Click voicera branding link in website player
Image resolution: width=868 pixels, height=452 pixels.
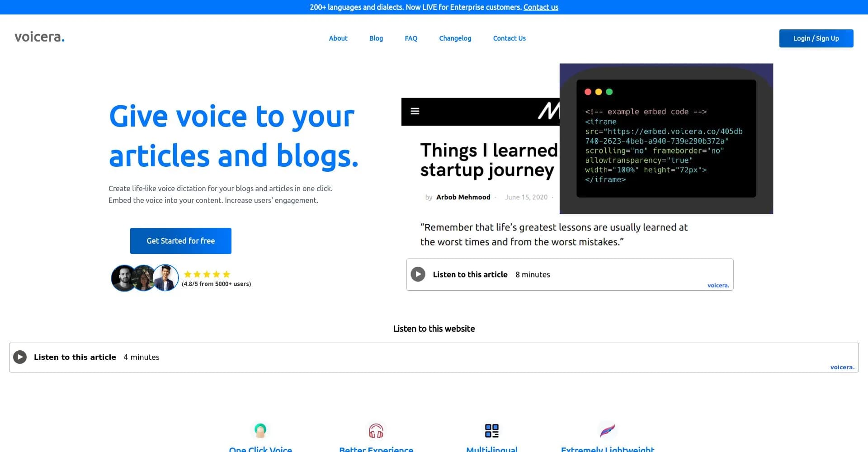click(x=842, y=367)
